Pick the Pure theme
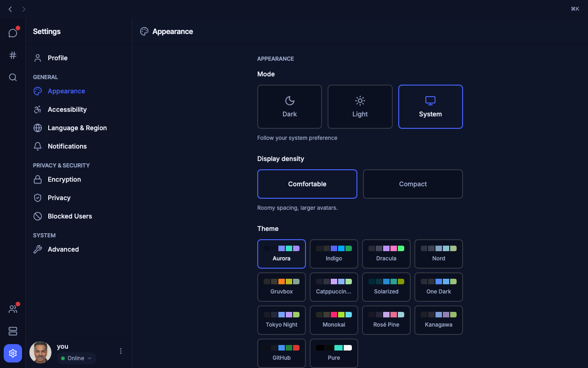 pos(334,353)
